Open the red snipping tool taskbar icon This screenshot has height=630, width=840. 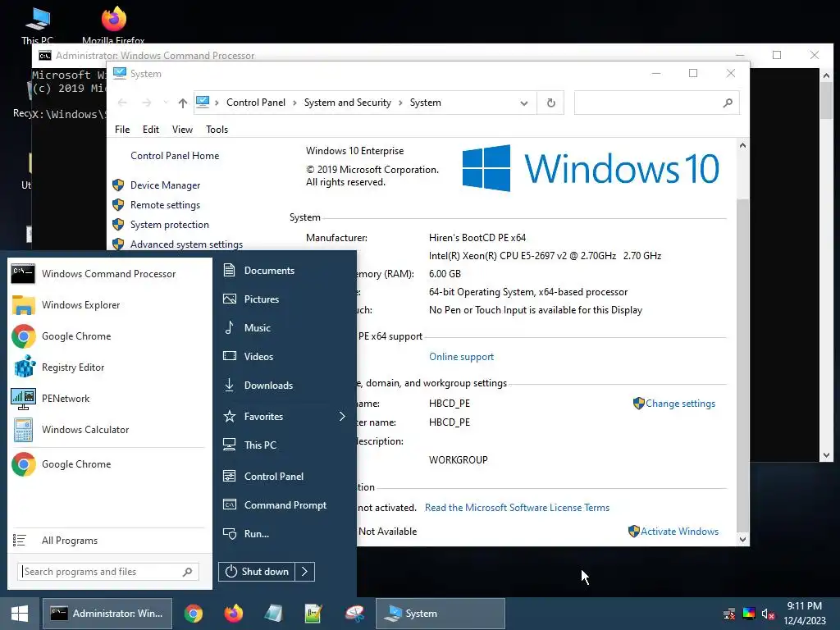click(354, 614)
